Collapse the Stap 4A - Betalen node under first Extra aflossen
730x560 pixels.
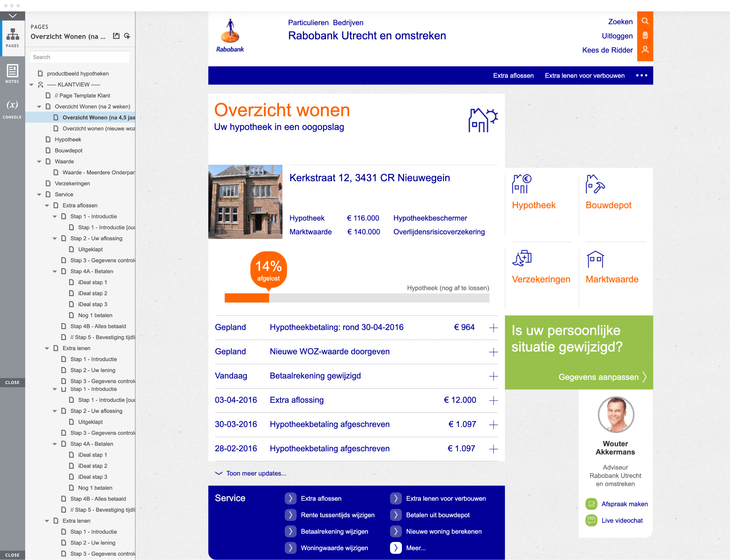point(55,272)
